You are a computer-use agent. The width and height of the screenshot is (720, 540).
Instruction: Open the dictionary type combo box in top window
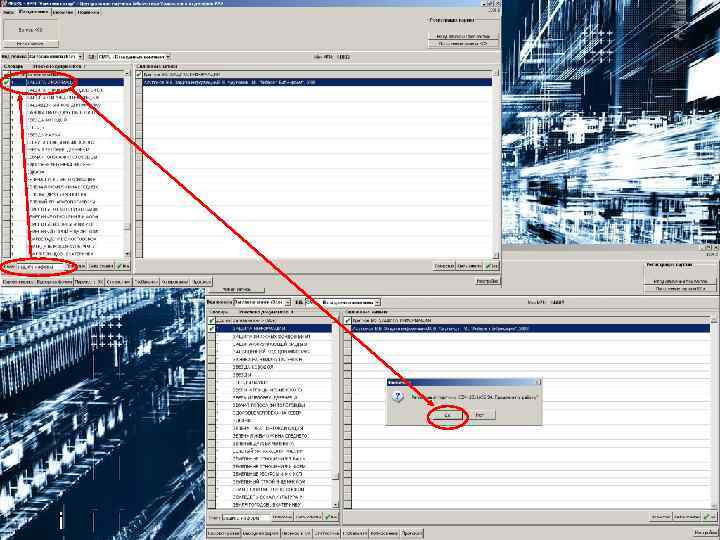(x=56, y=56)
